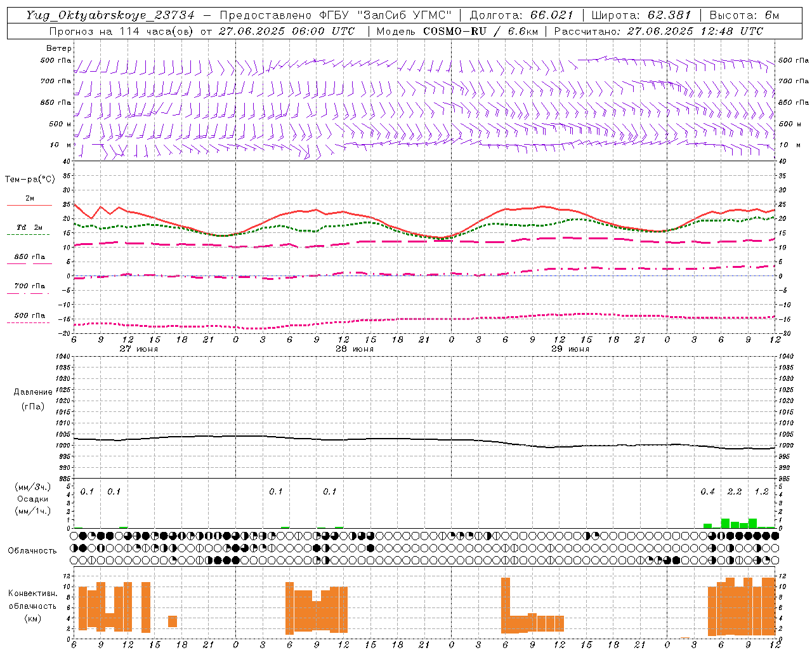The image size is (812, 650).
Task: Click the Рассчитано: 27.06.2025 12:48 UTC timestamp
Action: [x=659, y=31]
